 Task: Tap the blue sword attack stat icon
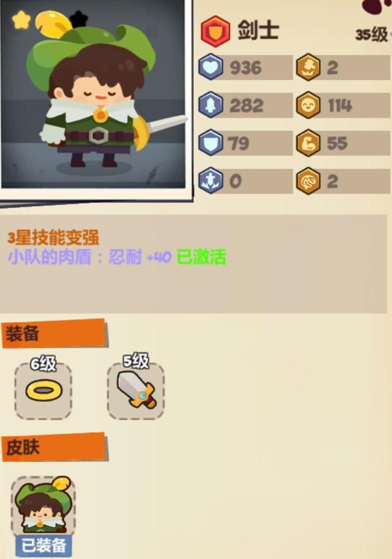[x=211, y=105]
